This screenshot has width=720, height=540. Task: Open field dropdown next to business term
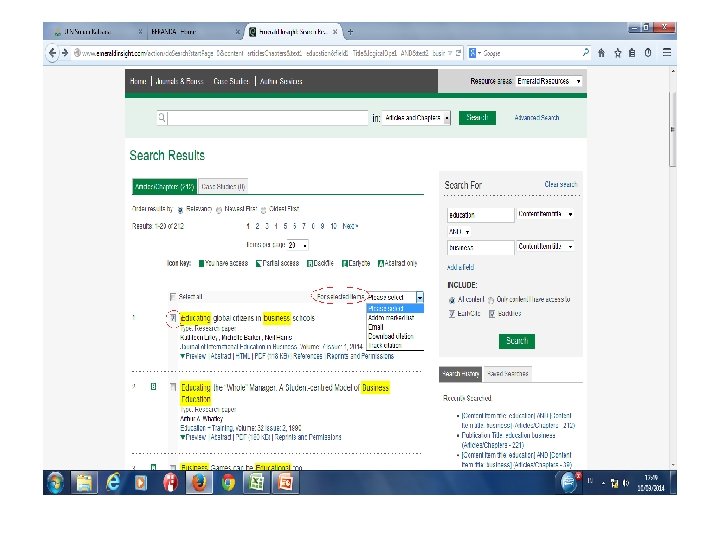pos(545,247)
